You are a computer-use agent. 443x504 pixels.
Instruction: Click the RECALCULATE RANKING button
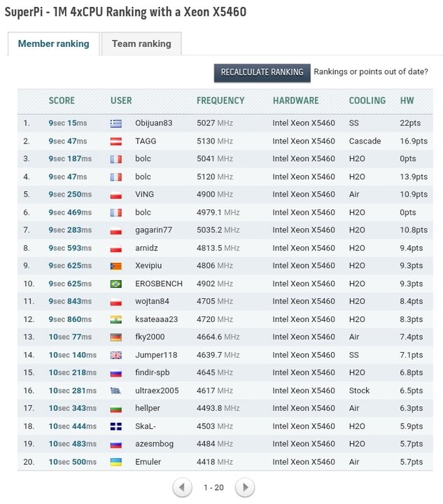pyautogui.click(x=262, y=72)
